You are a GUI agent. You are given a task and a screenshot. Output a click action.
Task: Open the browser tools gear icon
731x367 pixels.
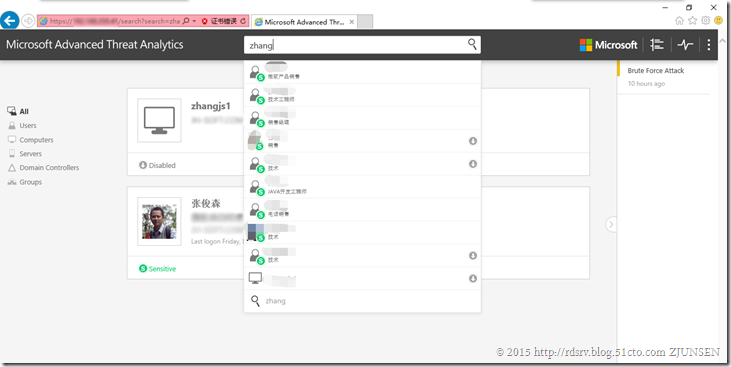point(706,21)
